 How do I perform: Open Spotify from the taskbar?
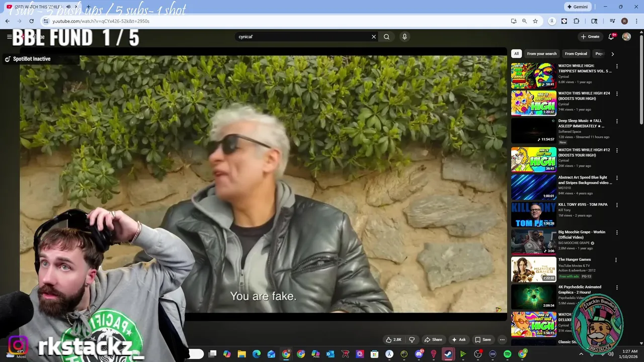pyautogui.click(x=507, y=354)
